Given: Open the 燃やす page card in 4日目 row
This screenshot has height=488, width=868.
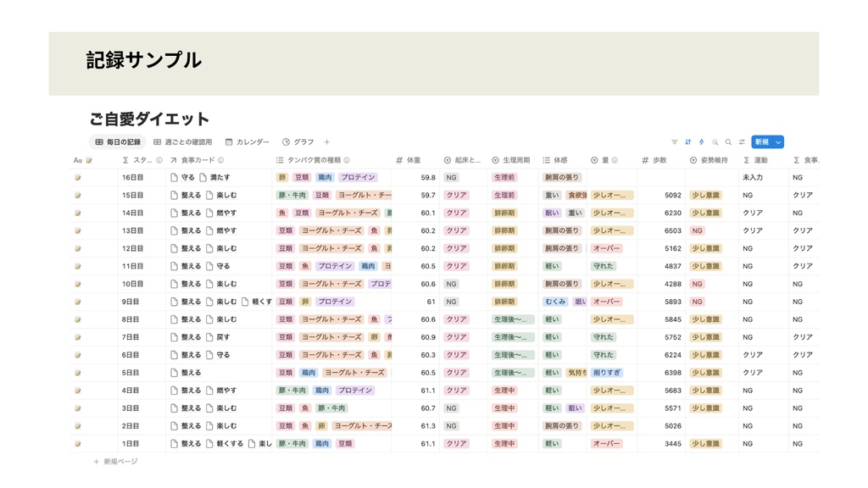Looking at the screenshot, I should coord(221,391).
